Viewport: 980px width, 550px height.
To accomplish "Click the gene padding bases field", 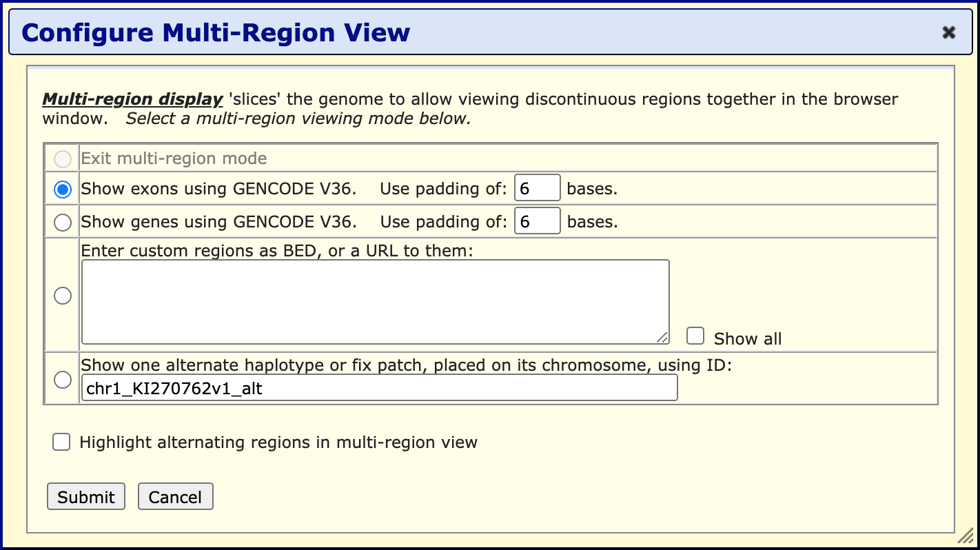I will [x=537, y=221].
